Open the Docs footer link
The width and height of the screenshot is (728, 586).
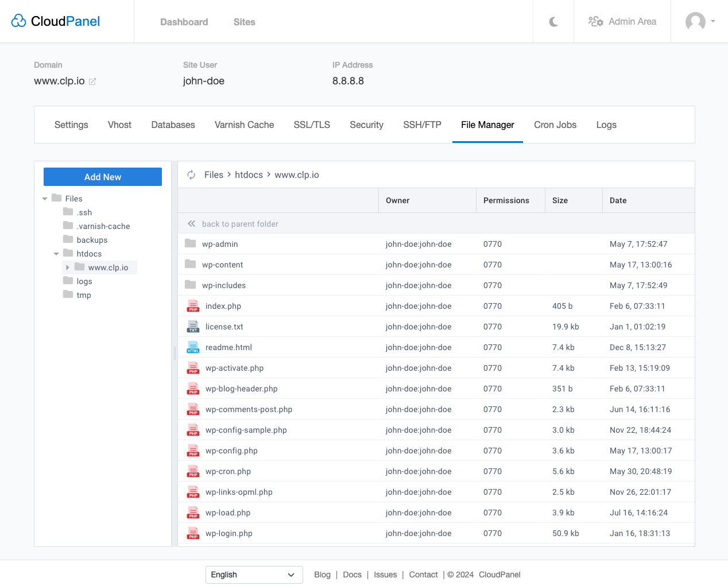352,574
